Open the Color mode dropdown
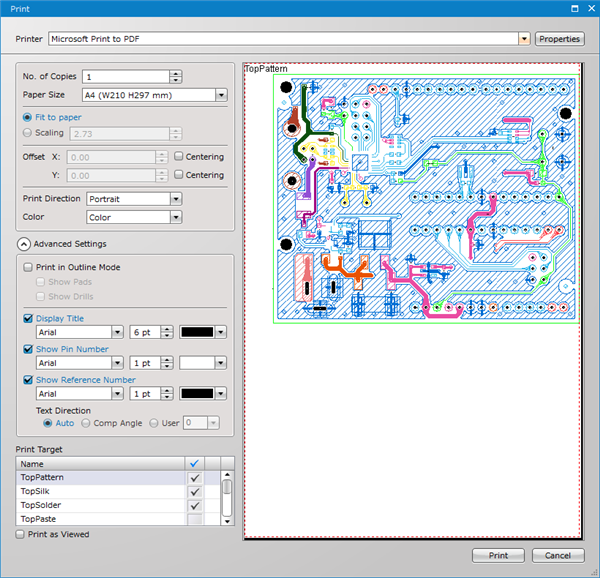This screenshot has height=578, width=600. pyautogui.click(x=176, y=217)
